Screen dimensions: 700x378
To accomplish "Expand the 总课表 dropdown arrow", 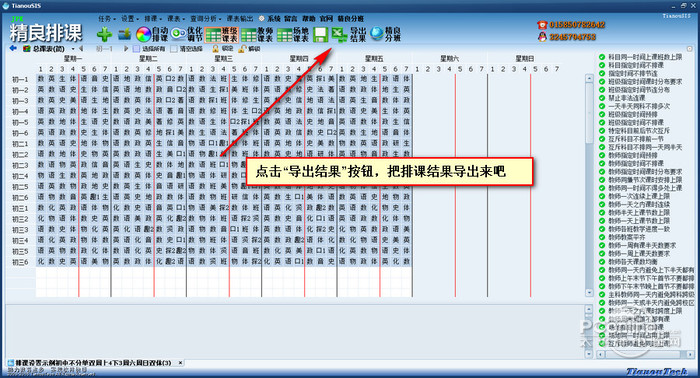I will [x=73, y=48].
